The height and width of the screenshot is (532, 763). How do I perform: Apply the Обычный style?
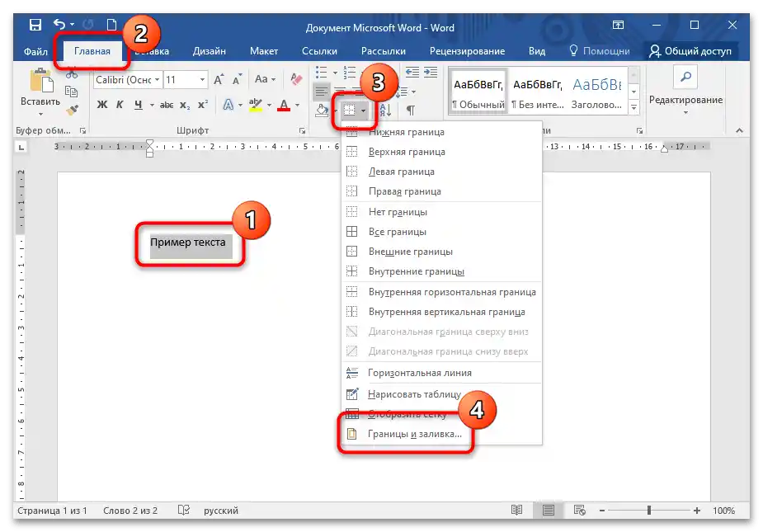point(478,92)
